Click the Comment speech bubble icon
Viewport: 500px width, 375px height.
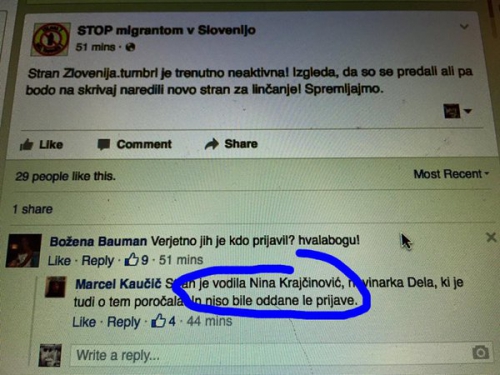(x=104, y=144)
